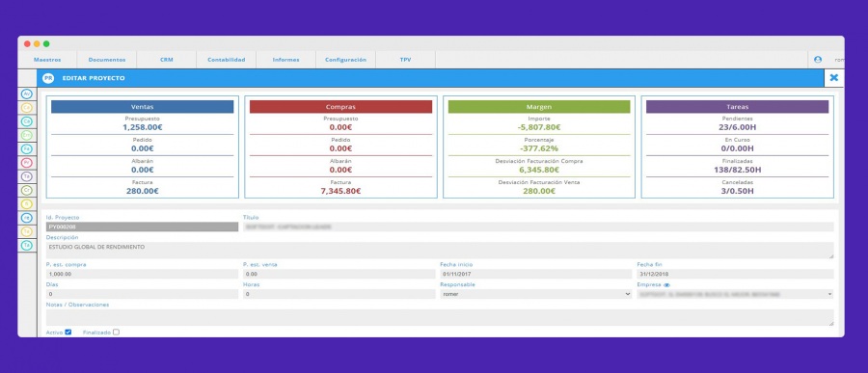
Task: Click Ventas Presupuesto value 1,258.00€
Action: coord(143,127)
